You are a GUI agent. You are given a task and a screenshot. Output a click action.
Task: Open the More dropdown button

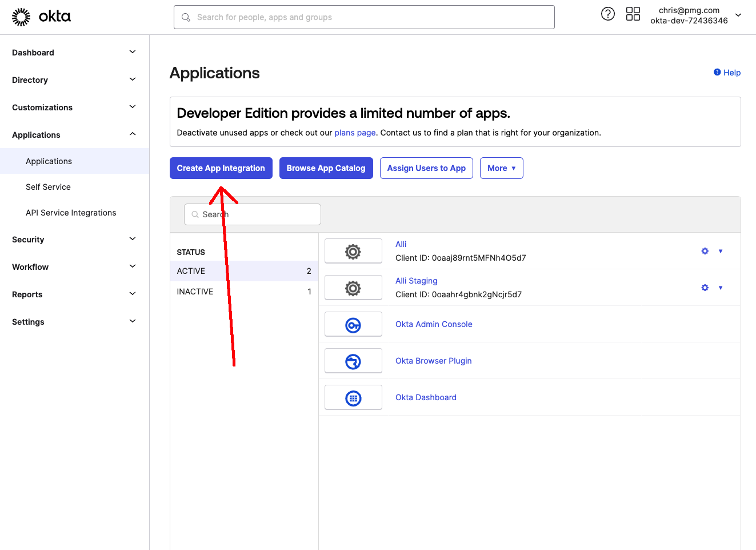click(501, 168)
